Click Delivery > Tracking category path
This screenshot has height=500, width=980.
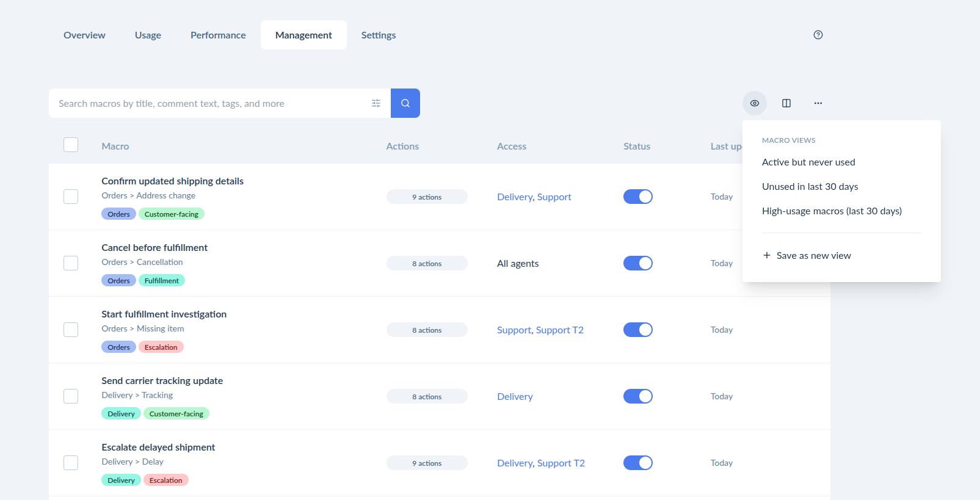(x=137, y=395)
